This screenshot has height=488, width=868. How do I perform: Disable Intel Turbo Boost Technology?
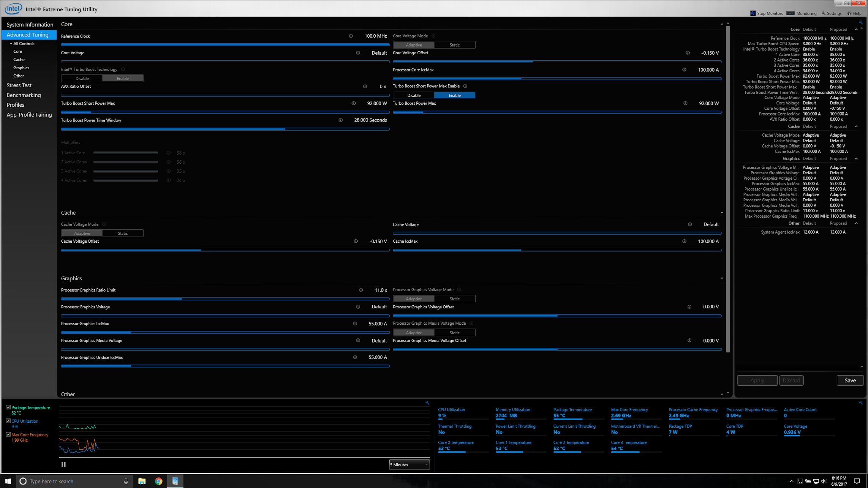[x=82, y=79]
